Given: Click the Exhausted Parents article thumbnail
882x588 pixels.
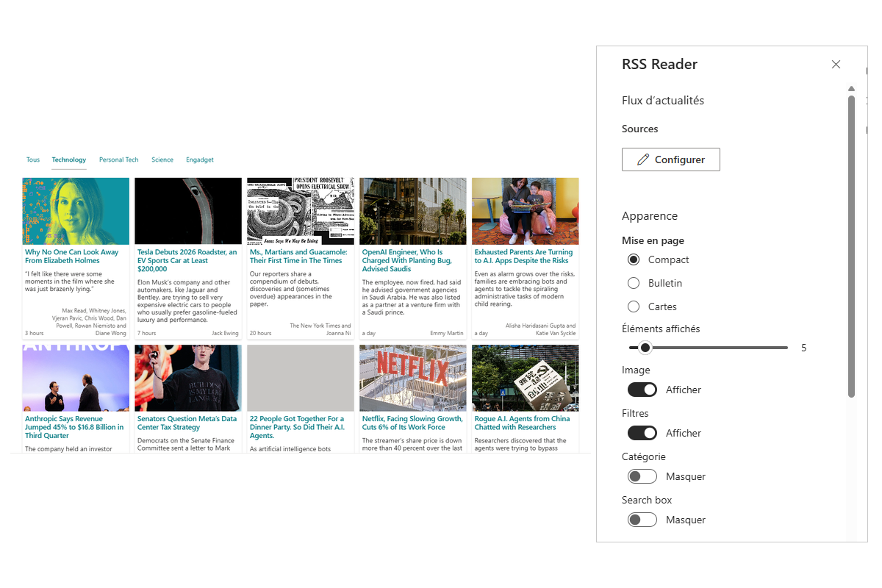Looking at the screenshot, I should coord(526,211).
